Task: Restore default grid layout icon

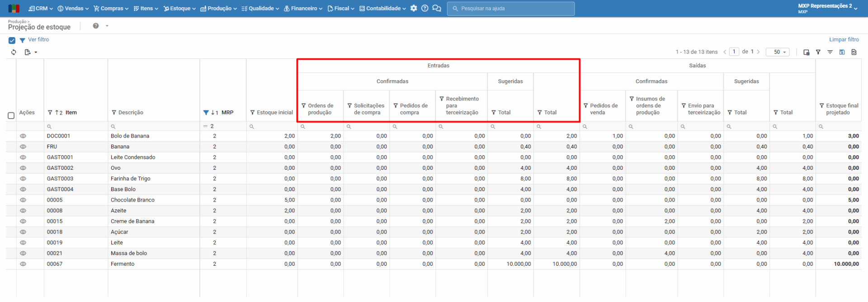Action: coord(854,52)
